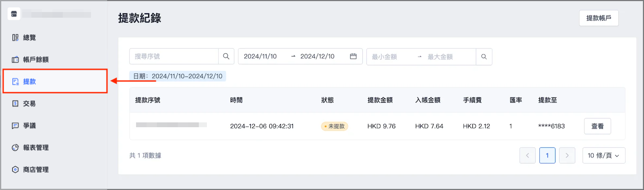
Task: Click the 手續費 column header
Action: [472, 100]
